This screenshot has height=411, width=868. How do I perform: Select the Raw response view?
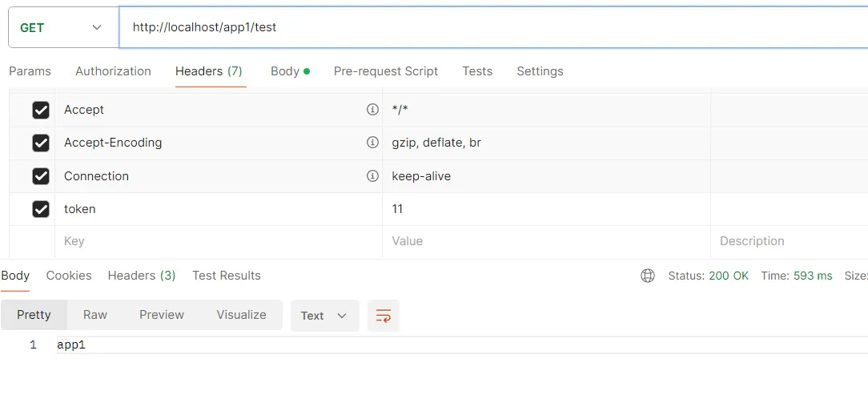click(95, 315)
